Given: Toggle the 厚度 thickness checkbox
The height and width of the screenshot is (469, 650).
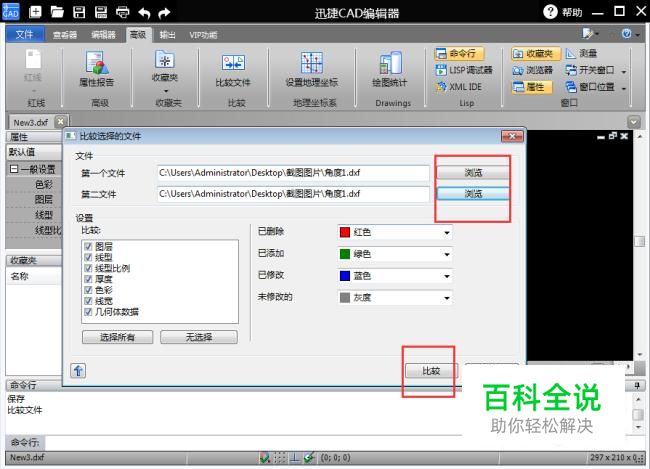Looking at the screenshot, I should point(88,279).
